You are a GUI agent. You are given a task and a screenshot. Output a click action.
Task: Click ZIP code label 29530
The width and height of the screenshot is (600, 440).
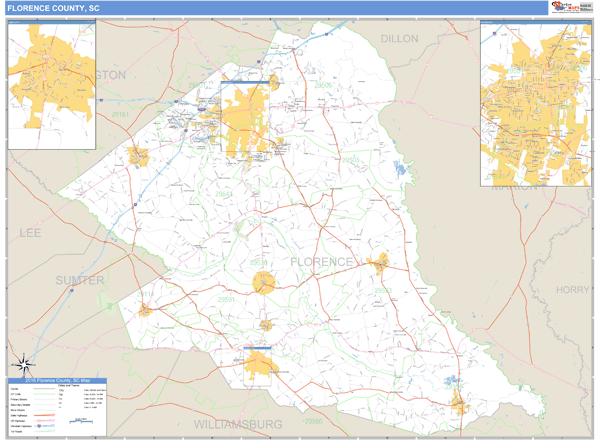point(259,262)
